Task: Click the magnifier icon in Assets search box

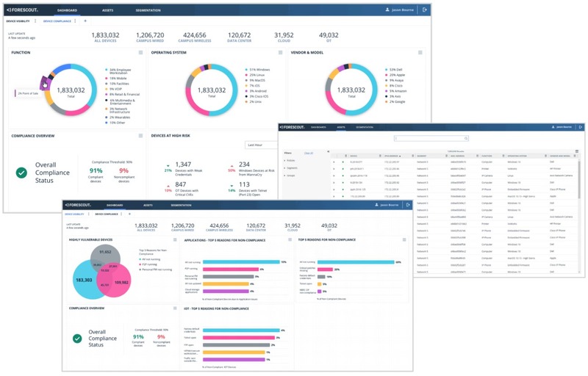Action: pyautogui.click(x=466, y=138)
